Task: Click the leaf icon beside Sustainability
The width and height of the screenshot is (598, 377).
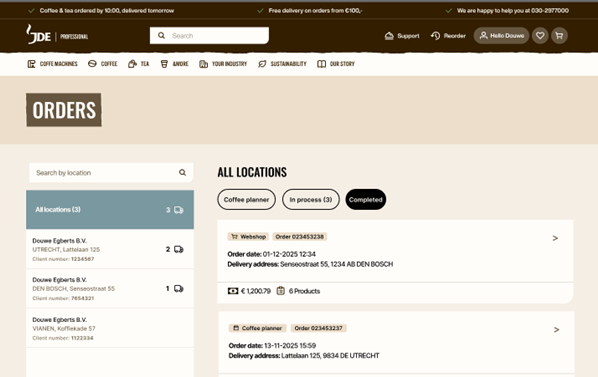Action: pos(262,64)
